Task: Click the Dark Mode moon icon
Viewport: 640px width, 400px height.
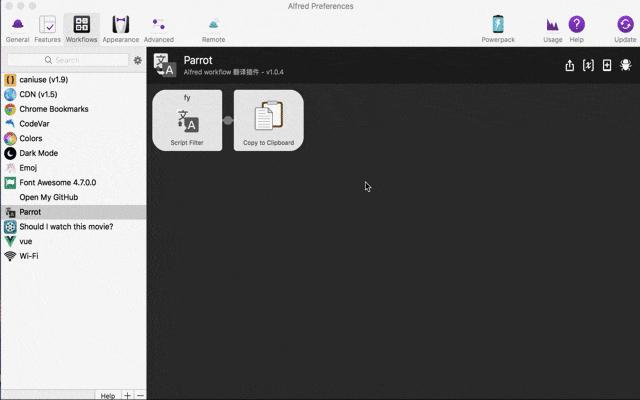Action: [10, 153]
